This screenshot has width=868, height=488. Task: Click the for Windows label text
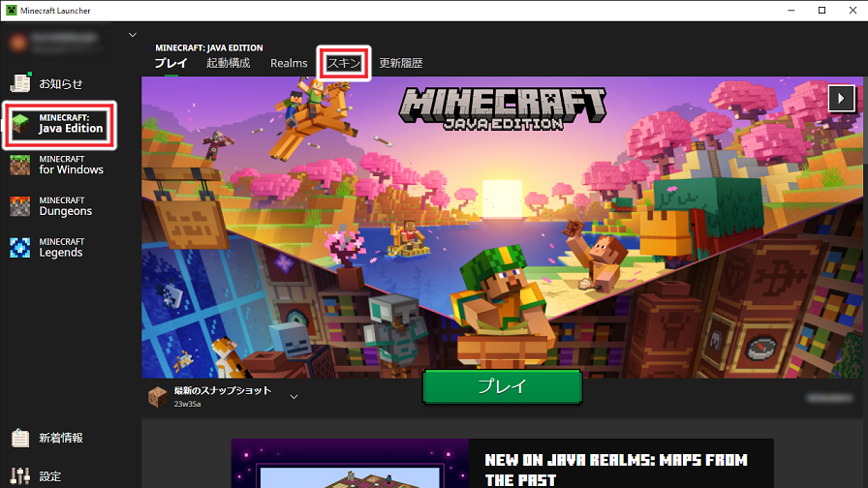(71, 169)
